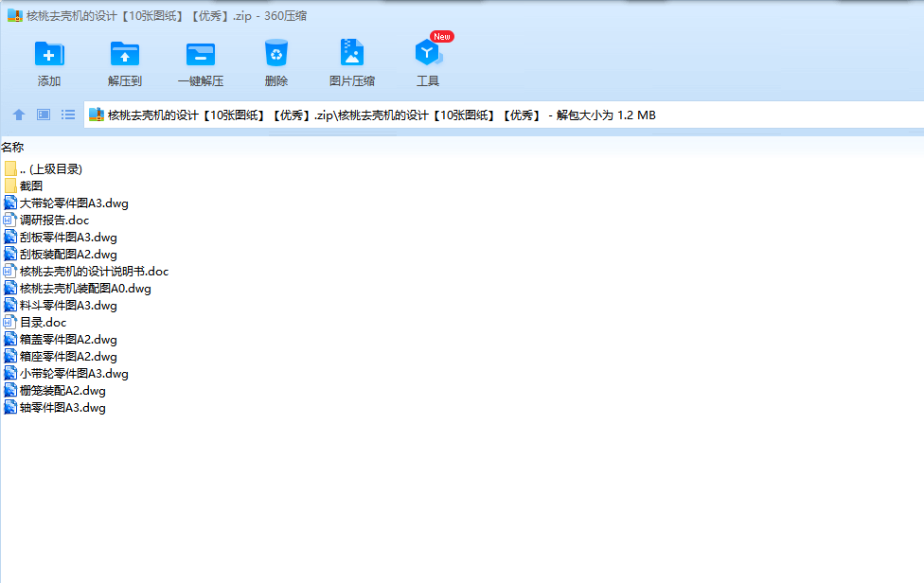Switch to the list view mode button
The height and width of the screenshot is (583, 924).
pos(68,115)
